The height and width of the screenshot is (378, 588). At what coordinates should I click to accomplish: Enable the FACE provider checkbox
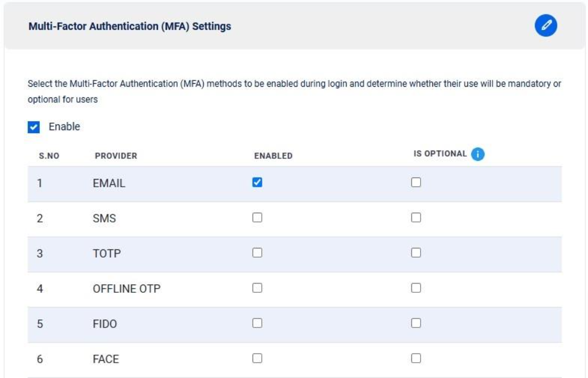click(257, 359)
